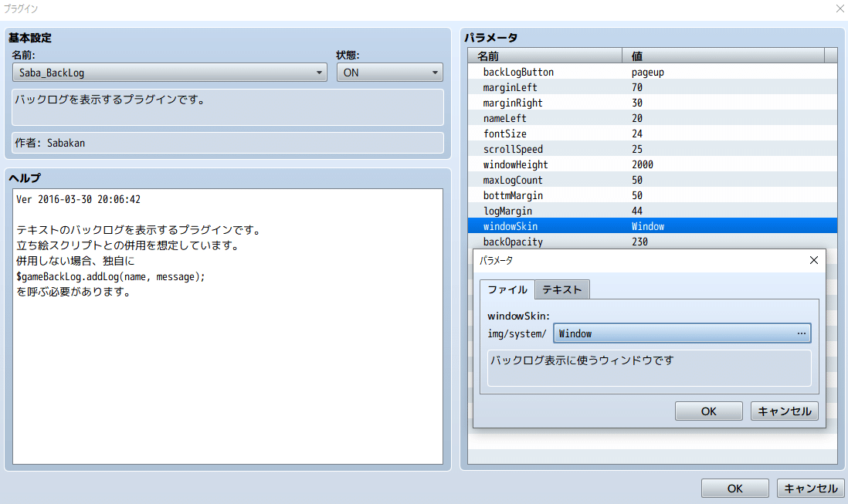Click the Ver 2016-03-30 line in help
848x504 pixels.
pyautogui.click(x=79, y=199)
